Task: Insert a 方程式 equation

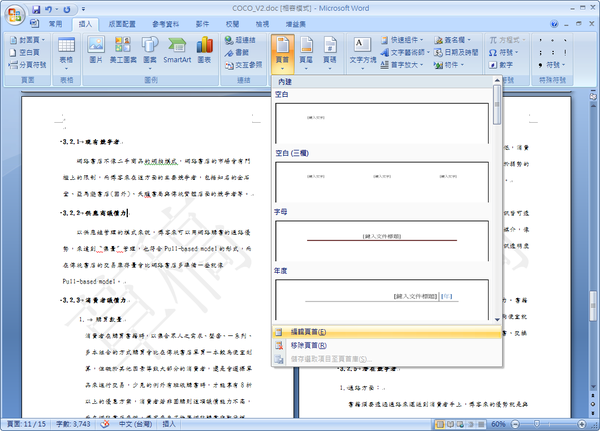Action: (x=507, y=40)
